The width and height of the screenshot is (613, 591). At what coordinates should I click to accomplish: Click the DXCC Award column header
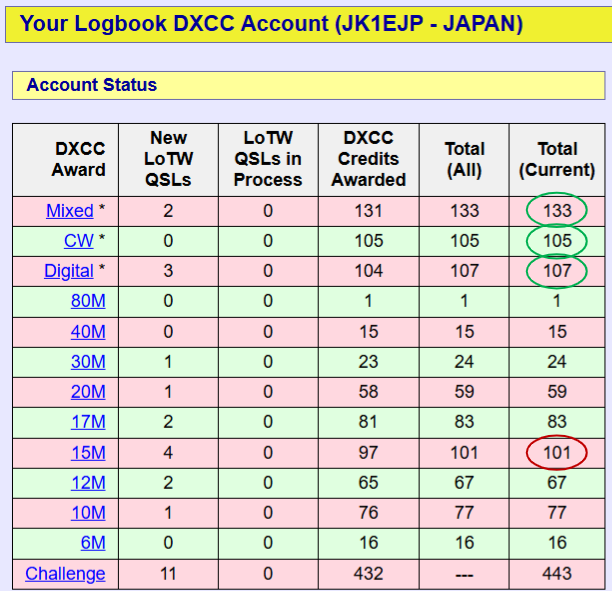click(x=79, y=159)
